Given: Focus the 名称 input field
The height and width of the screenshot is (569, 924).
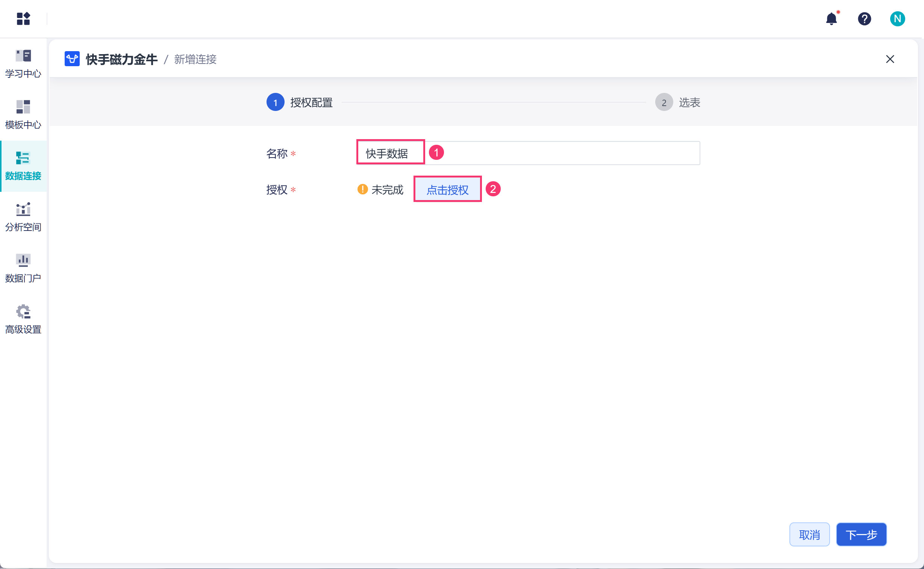Looking at the screenshot, I should (x=528, y=153).
